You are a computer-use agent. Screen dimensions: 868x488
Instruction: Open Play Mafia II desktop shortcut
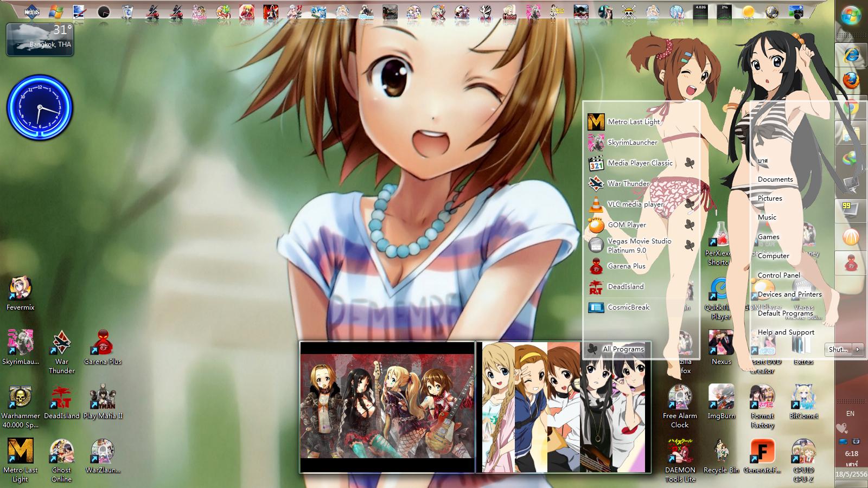[103, 402]
